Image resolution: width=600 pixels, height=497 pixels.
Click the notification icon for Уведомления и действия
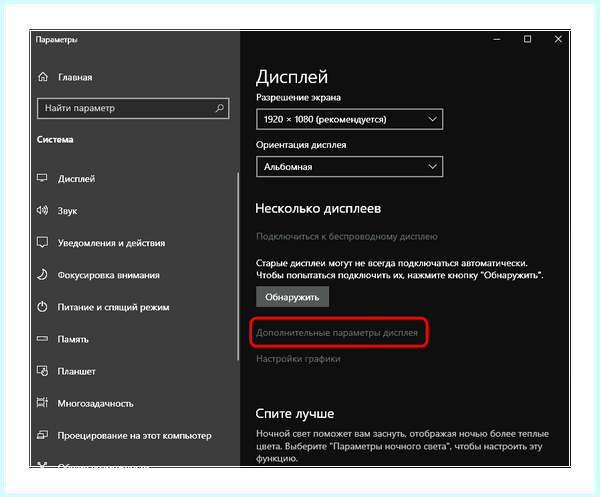[x=42, y=242]
